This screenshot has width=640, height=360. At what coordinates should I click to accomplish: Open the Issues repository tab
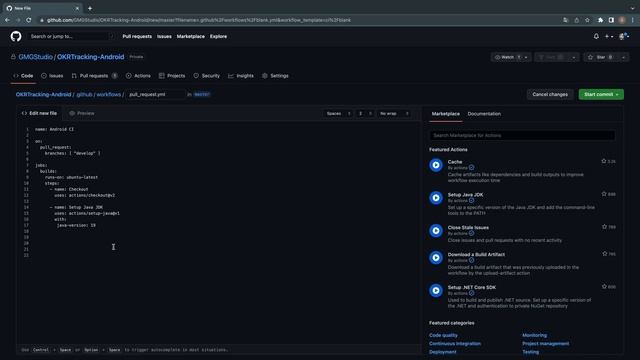coord(52,76)
